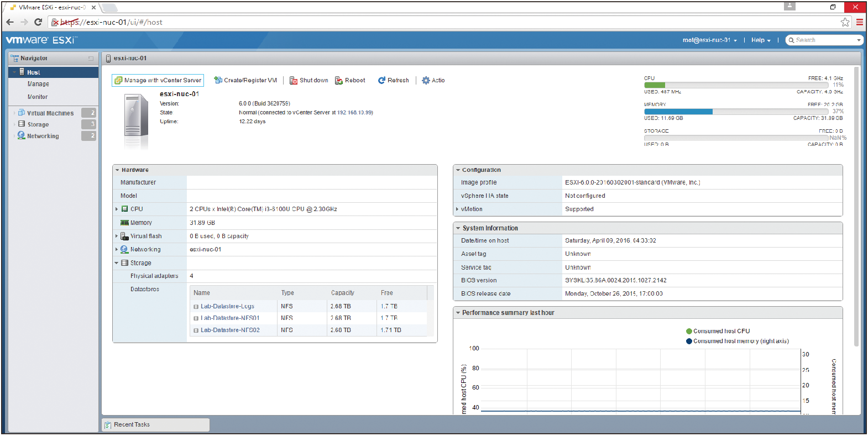Image resolution: width=868 pixels, height=436 pixels.
Task: Click the Storage icon in Navigator
Action: [x=22, y=124]
